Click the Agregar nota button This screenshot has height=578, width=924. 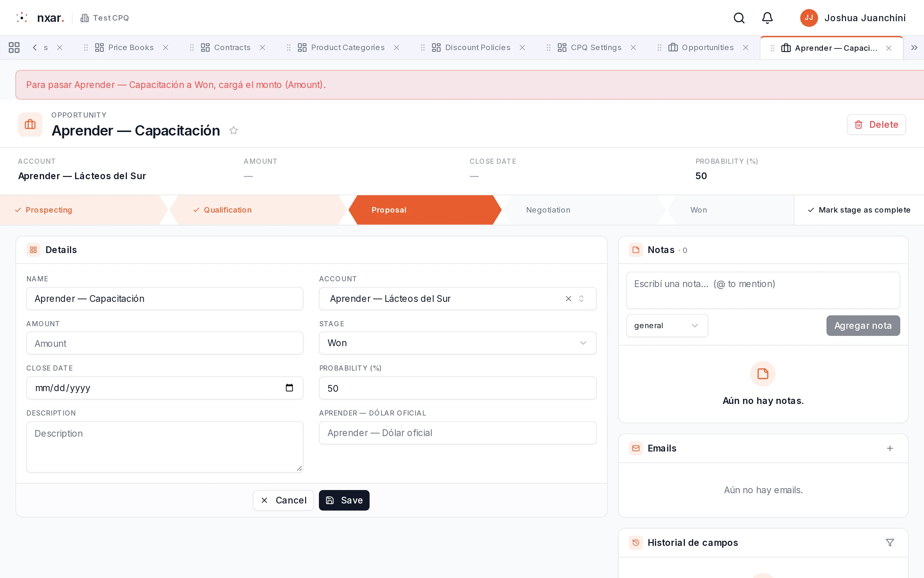[x=863, y=326]
